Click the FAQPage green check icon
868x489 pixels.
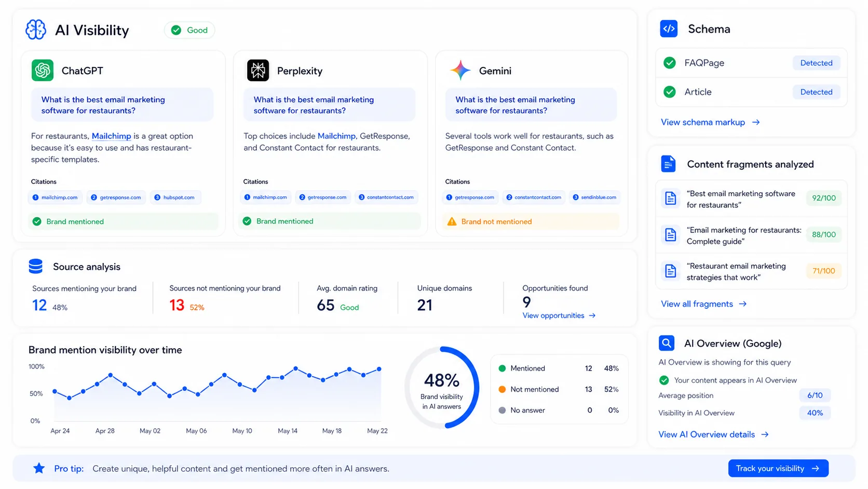[670, 63]
